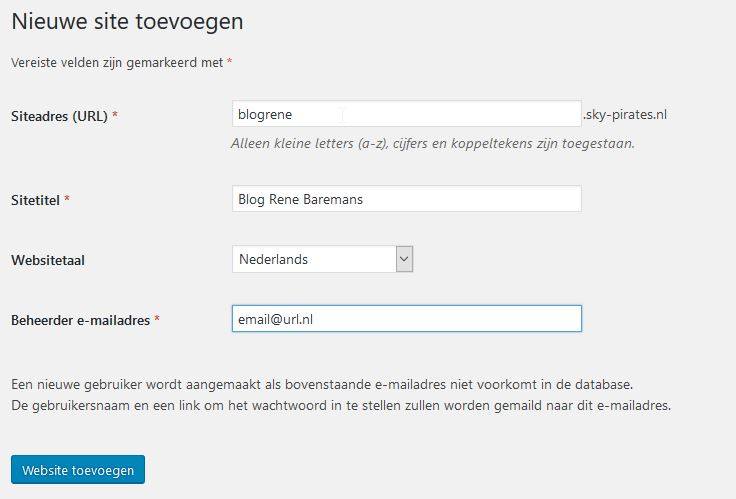Viewport: 736px width, 499px height.
Task: Click the Siteadres (URL) label
Action: click(59, 116)
